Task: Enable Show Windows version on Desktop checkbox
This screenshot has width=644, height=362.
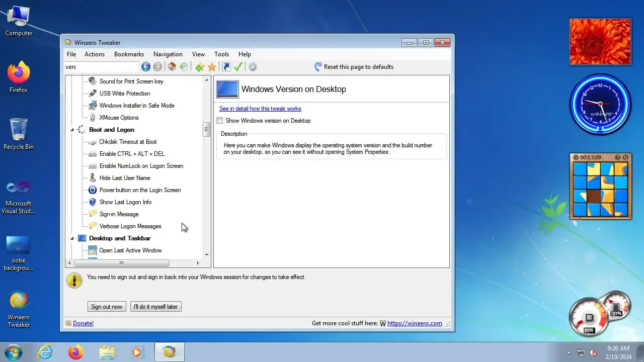Action: pyautogui.click(x=219, y=121)
